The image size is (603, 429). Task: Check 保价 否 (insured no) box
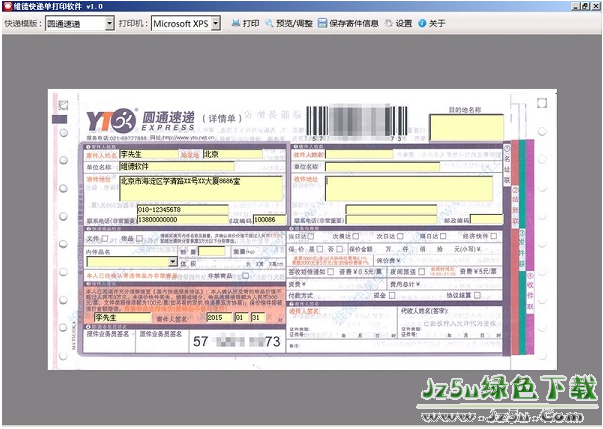pyautogui.click(x=340, y=249)
